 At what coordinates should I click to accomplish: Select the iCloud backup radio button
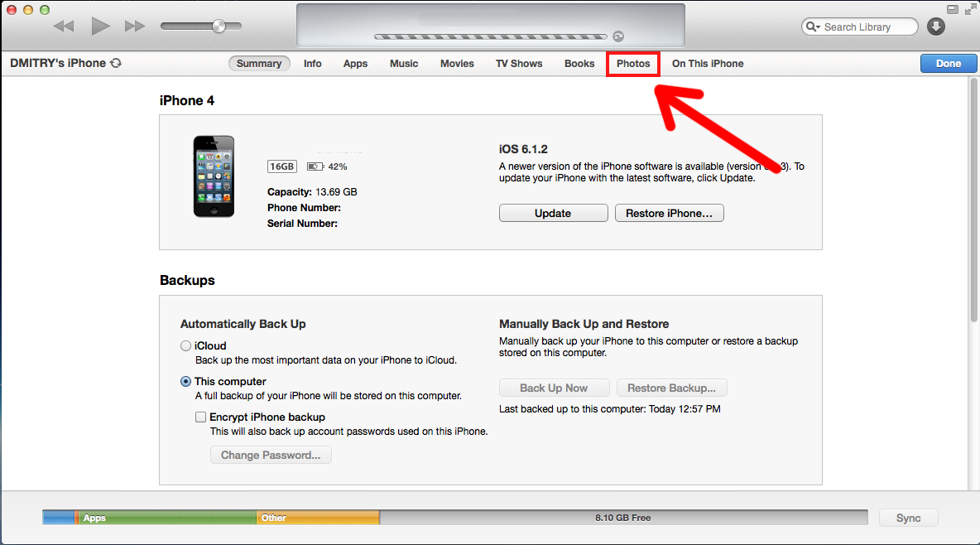tap(185, 346)
